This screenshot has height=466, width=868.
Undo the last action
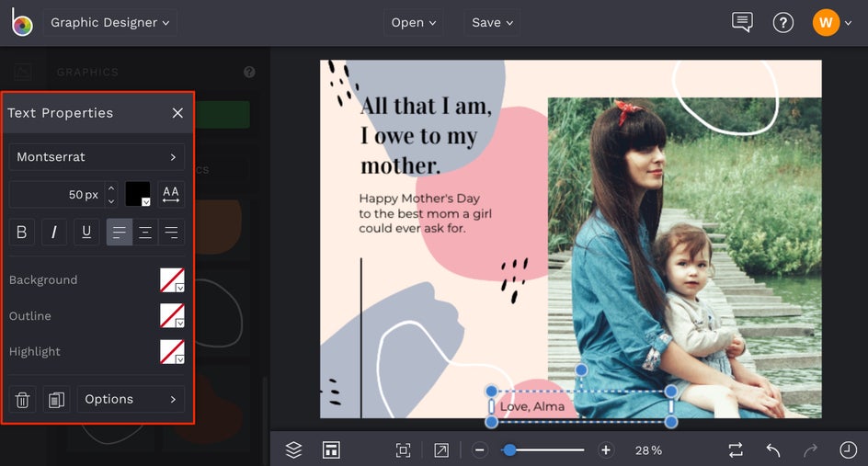tap(773, 450)
